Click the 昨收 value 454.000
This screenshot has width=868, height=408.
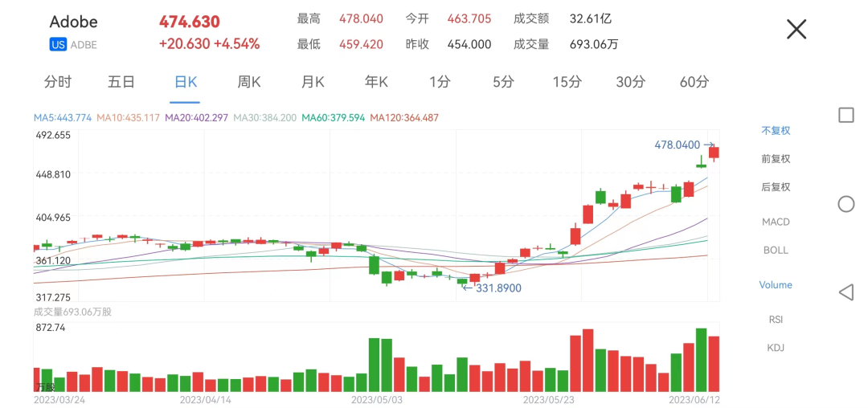(469, 44)
